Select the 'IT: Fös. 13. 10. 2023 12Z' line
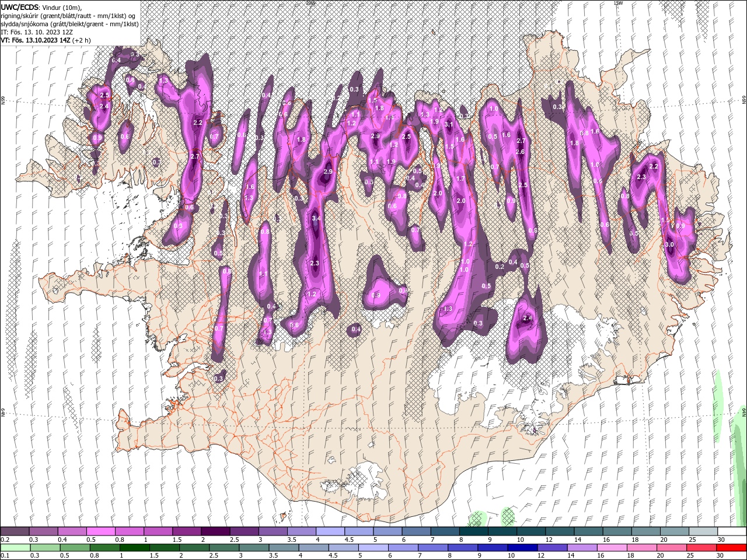 tap(37, 32)
